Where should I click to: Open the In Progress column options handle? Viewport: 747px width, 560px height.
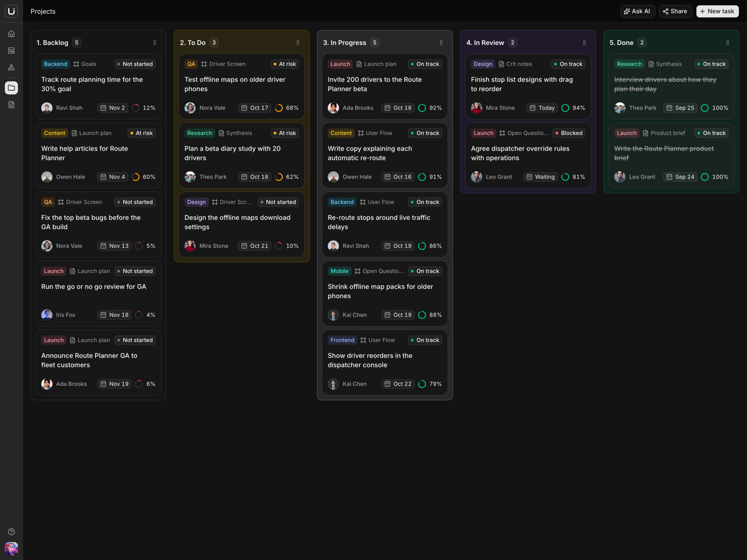pos(441,43)
